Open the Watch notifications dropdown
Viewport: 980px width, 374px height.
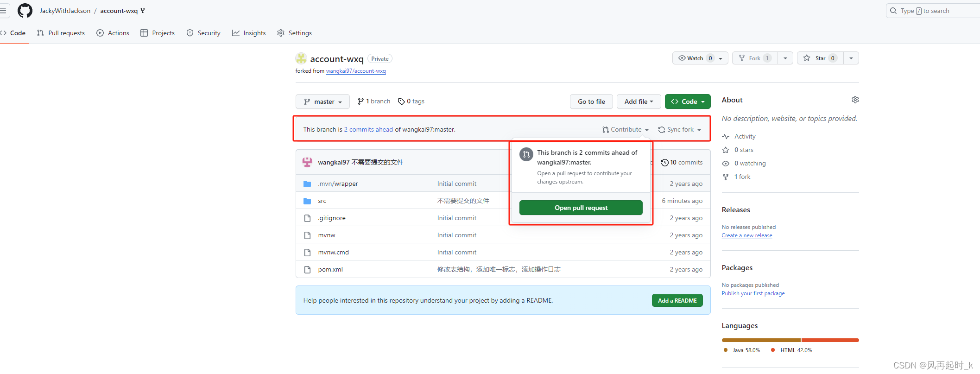point(700,58)
